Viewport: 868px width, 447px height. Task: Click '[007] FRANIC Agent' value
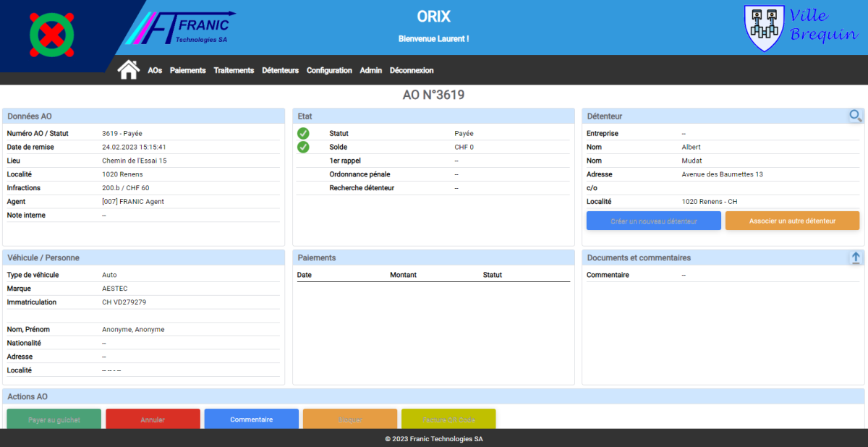(133, 202)
